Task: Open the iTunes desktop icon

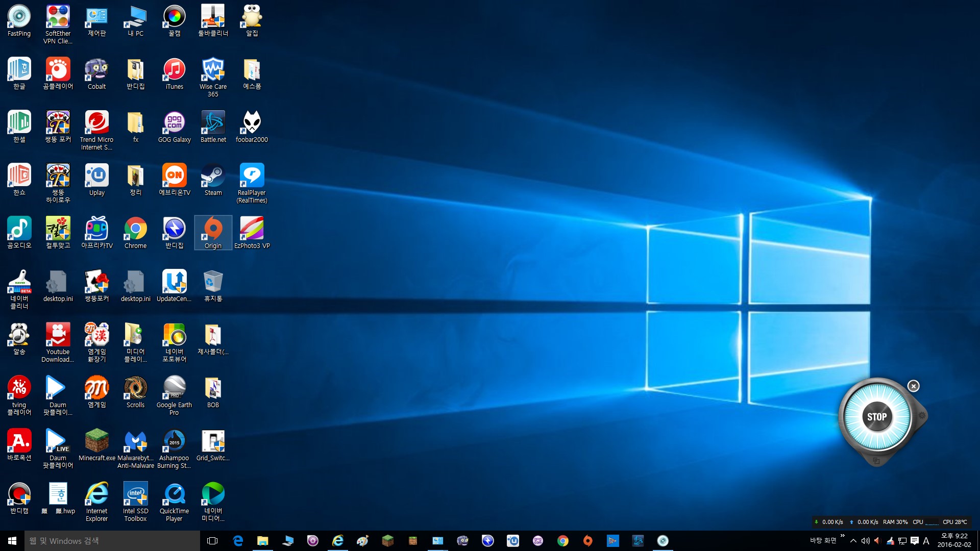Action: coord(174,74)
